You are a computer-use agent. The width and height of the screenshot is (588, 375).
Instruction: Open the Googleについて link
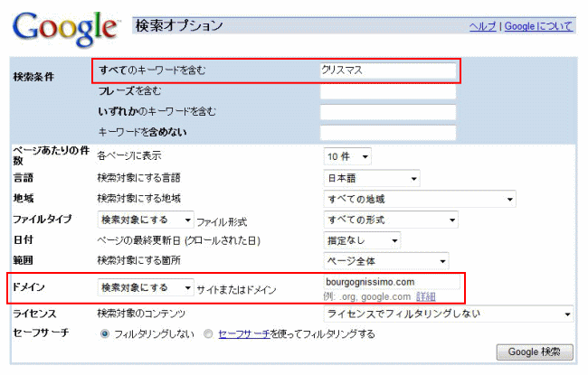tap(538, 26)
